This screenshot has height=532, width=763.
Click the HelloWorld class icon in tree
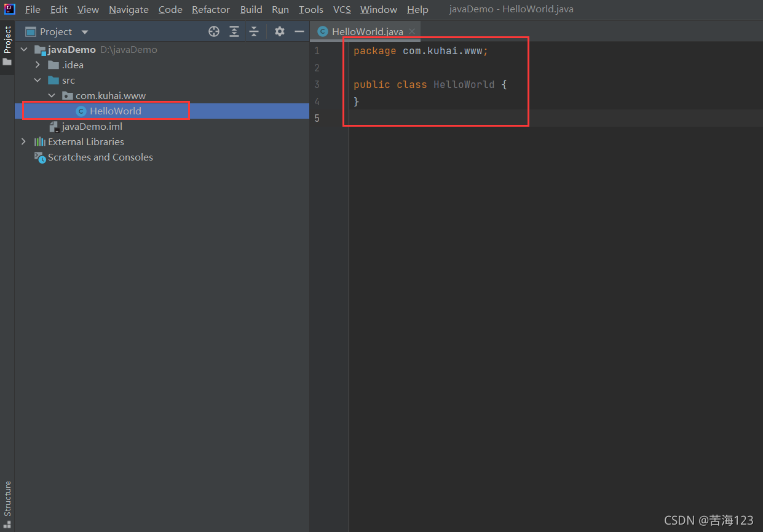point(81,111)
